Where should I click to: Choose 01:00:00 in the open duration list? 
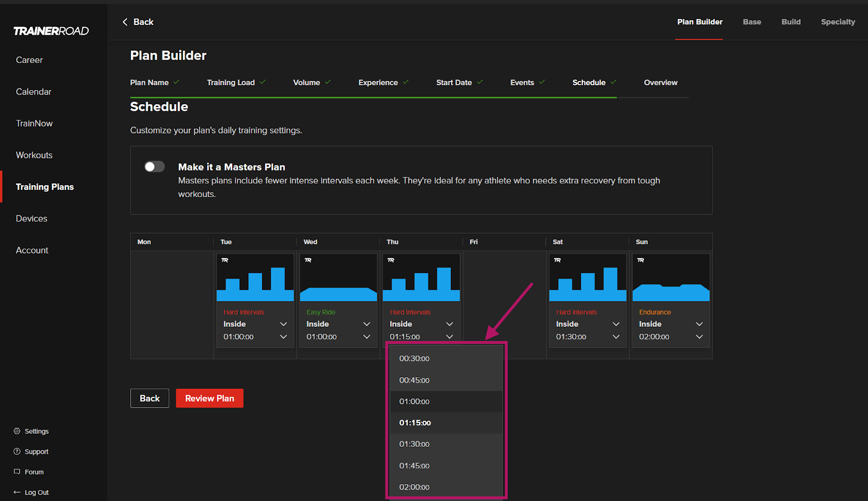pos(446,402)
